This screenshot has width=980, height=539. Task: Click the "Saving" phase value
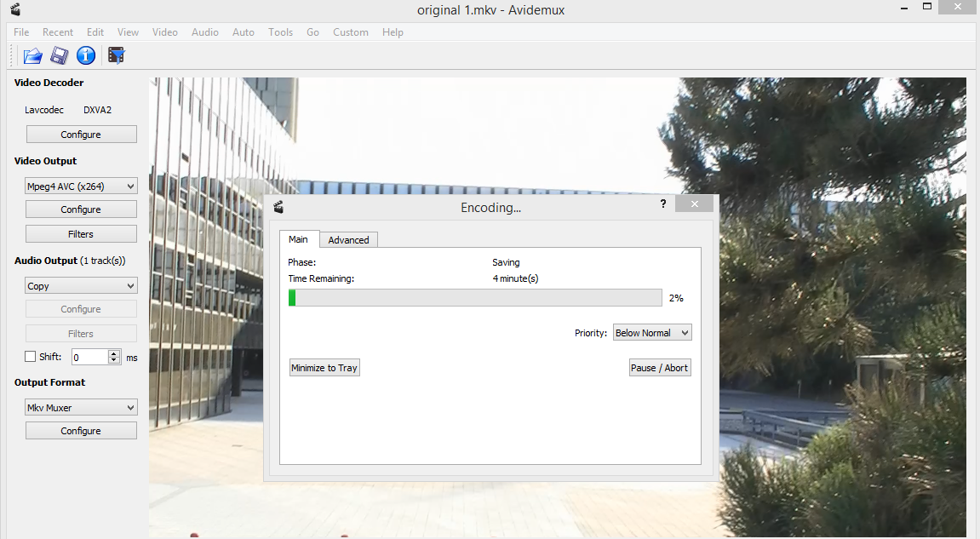[x=507, y=262]
